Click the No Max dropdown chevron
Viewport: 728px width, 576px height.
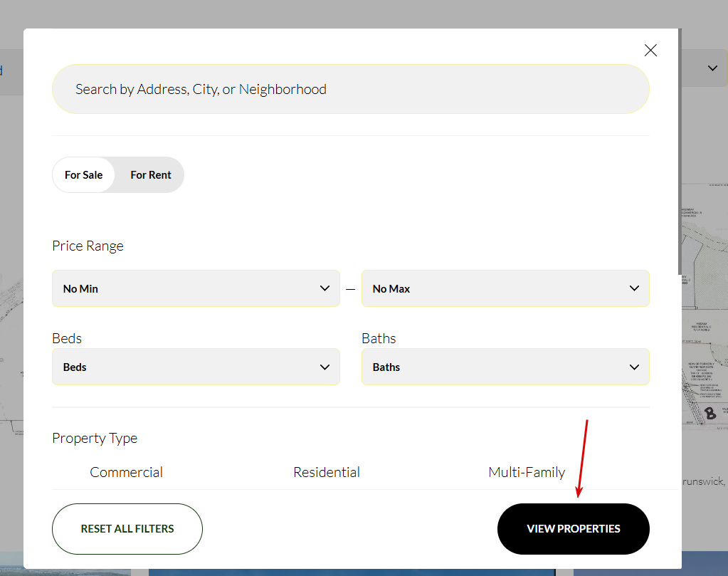[635, 288]
